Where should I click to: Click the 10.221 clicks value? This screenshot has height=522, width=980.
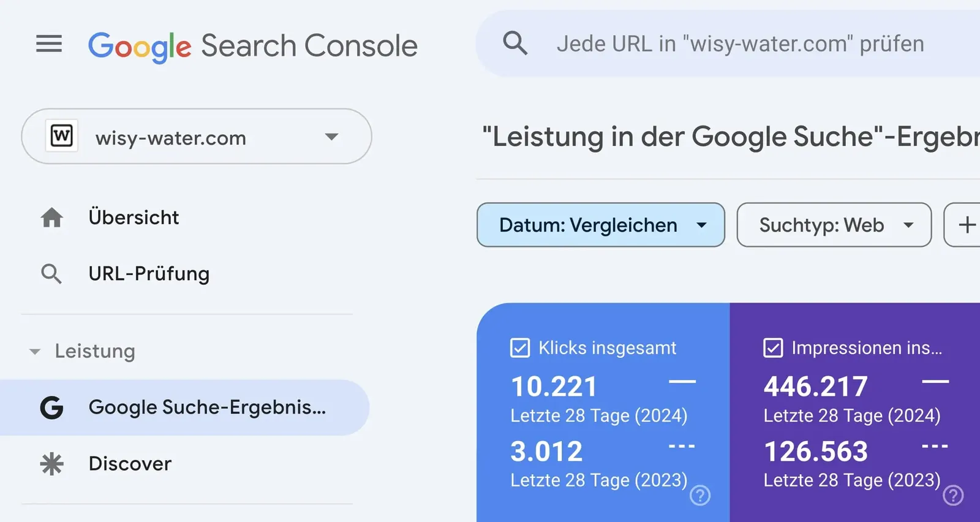(x=554, y=387)
